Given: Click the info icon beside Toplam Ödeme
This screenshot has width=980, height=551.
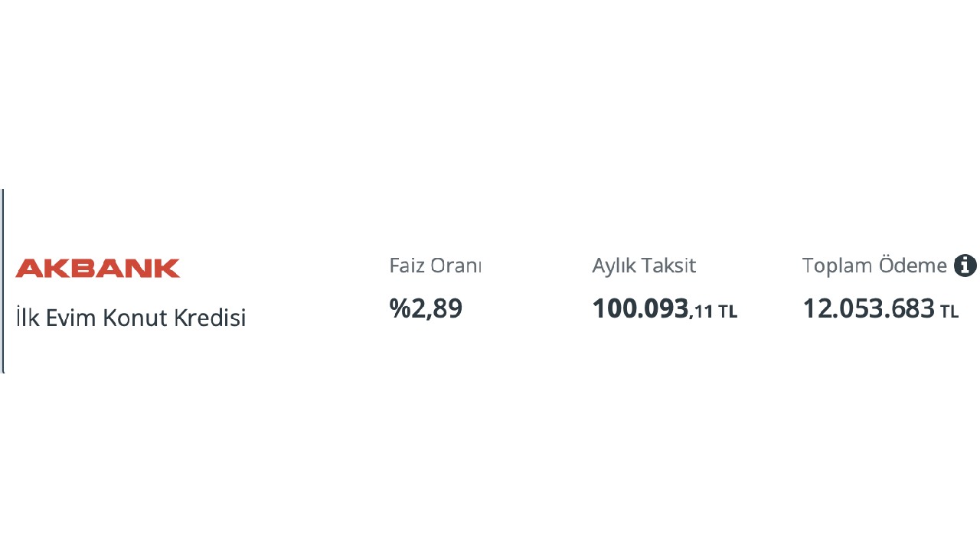Looking at the screenshot, I should 965,266.
